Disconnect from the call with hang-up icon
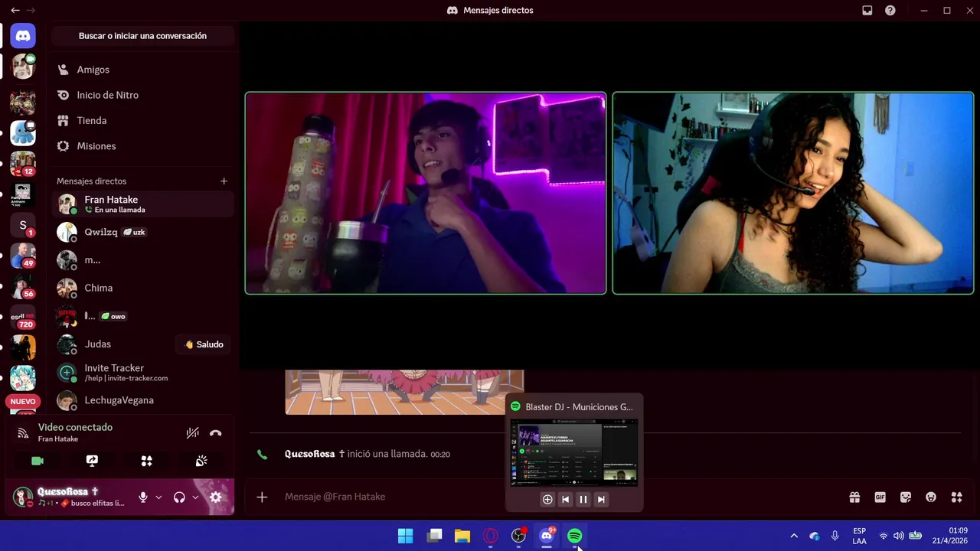980x551 pixels. [x=215, y=433]
